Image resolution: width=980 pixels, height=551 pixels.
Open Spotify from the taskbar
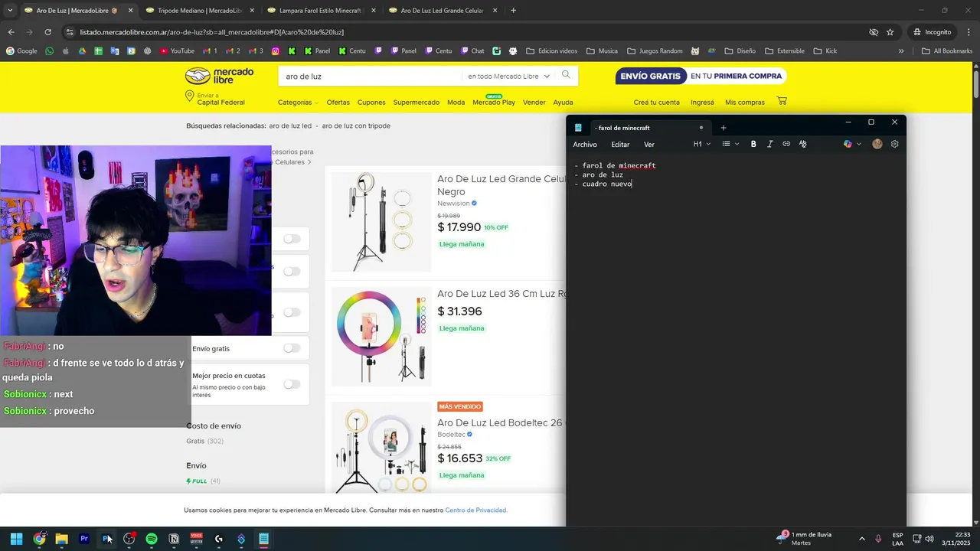click(152, 539)
